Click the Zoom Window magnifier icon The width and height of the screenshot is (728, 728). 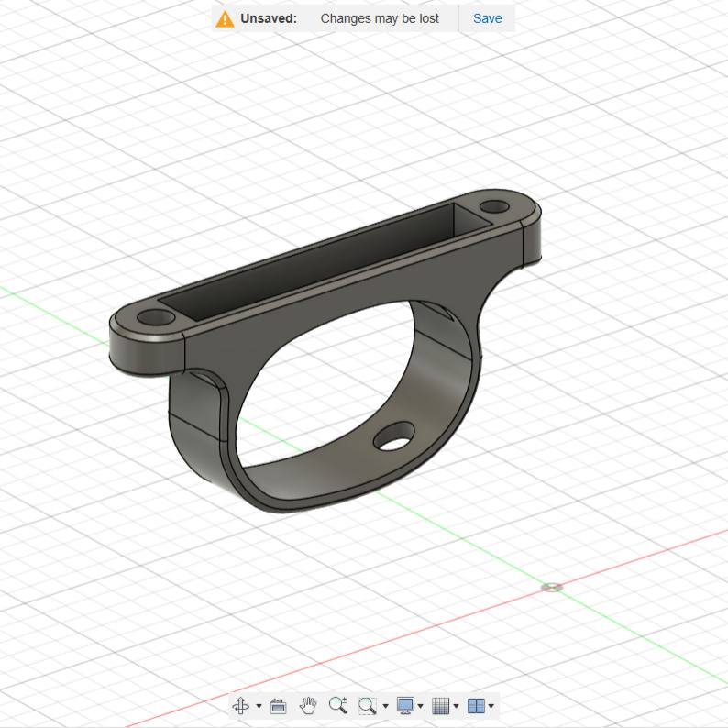pyautogui.click(x=367, y=706)
